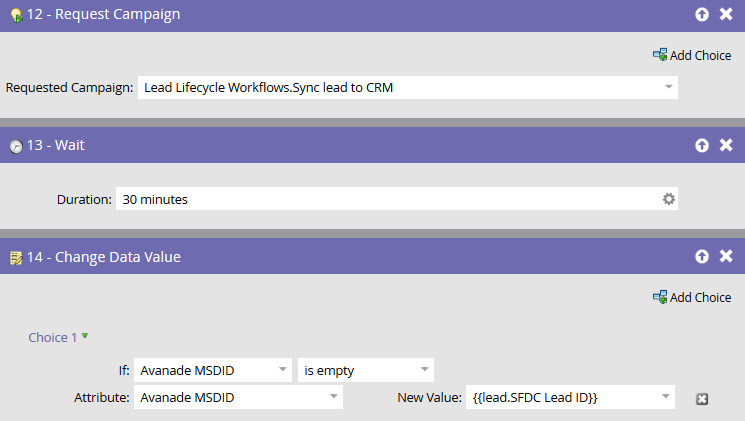This screenshot has height=421, width=745.
Task: Click the 13 - Wait step clock icon
Action: 15,146
